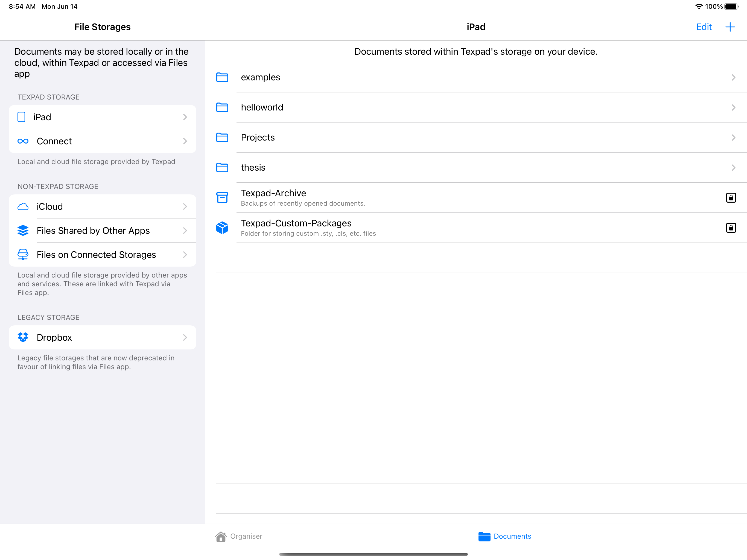Image resolution: width=747 pixels, height=560 pixels.
Task: Open the Texpad-Archive entry title
Action: click(273, 193)
